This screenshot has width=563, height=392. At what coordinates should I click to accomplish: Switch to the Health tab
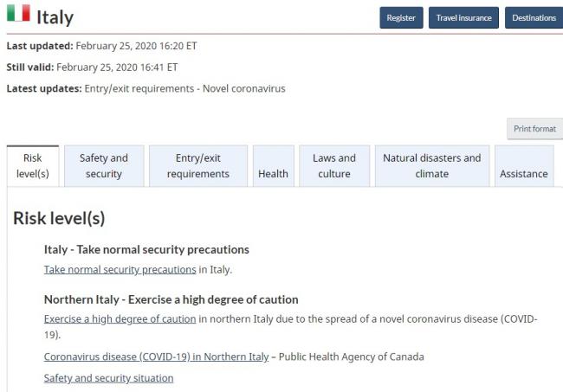coord(273,166)
